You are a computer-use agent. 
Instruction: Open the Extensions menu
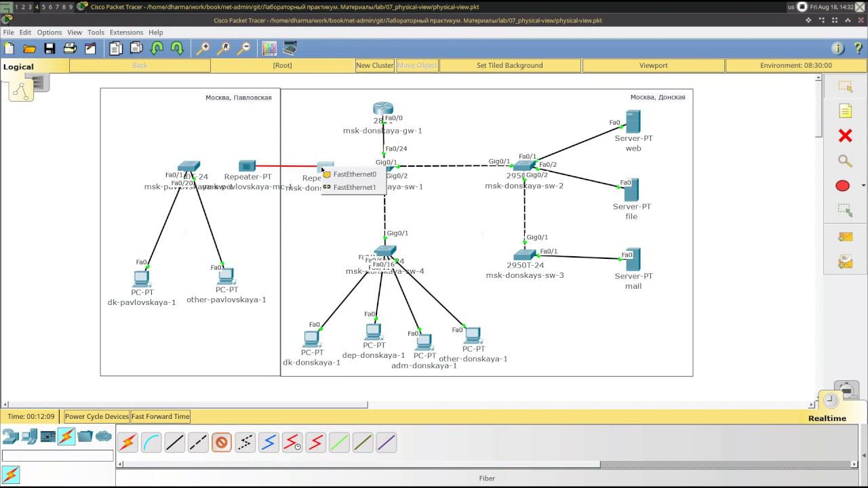coord(126,32)
